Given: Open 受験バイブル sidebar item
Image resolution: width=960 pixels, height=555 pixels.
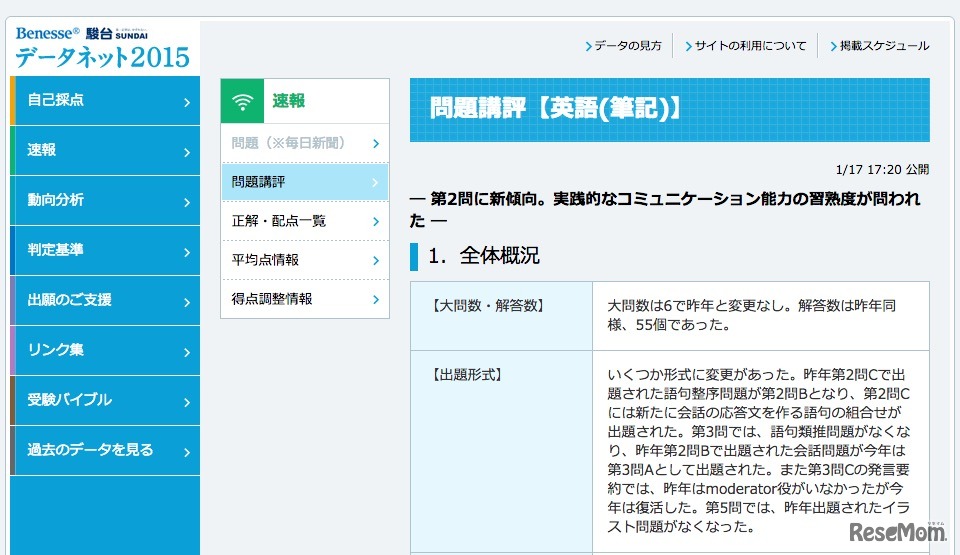Looking at the screenshot, I should coord(105,400).
